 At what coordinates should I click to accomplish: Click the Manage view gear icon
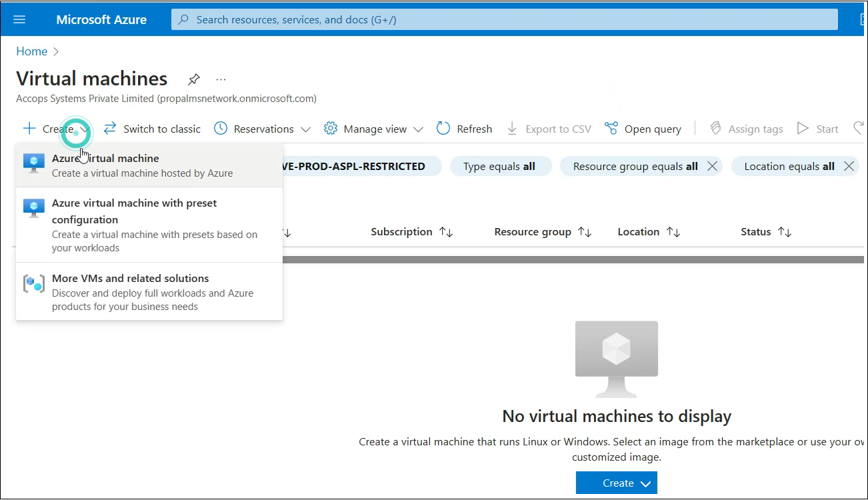click(x=330, y=128)
